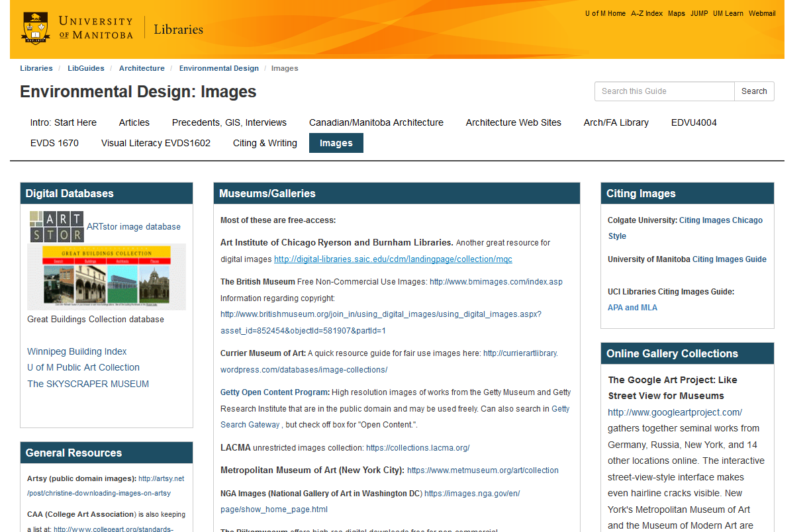Open the EDVU4004 tab

coord(694,122)
